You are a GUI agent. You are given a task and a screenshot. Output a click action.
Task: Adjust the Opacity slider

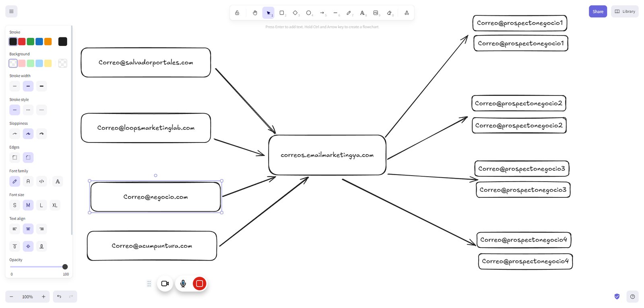pyautogui.click(x=39, y=267)
